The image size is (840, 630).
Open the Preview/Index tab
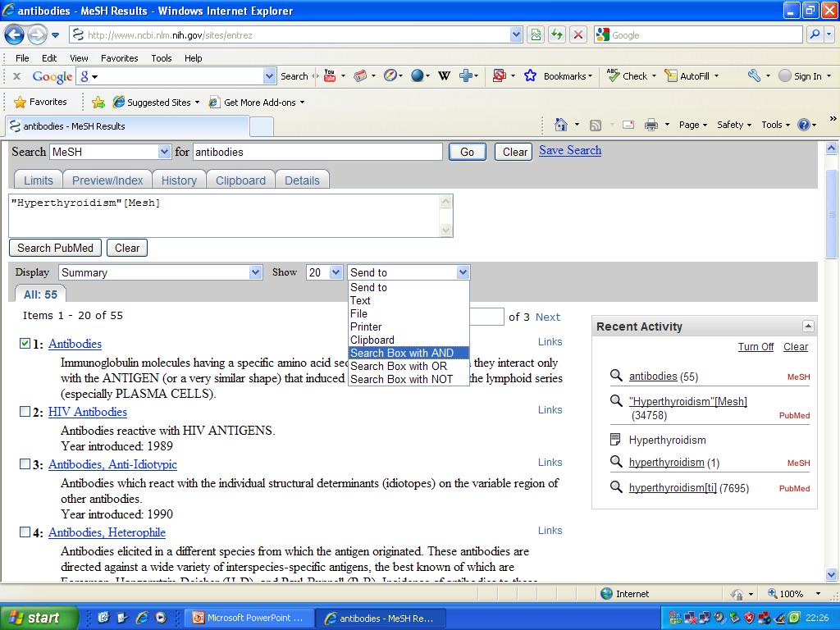[107, 180]
